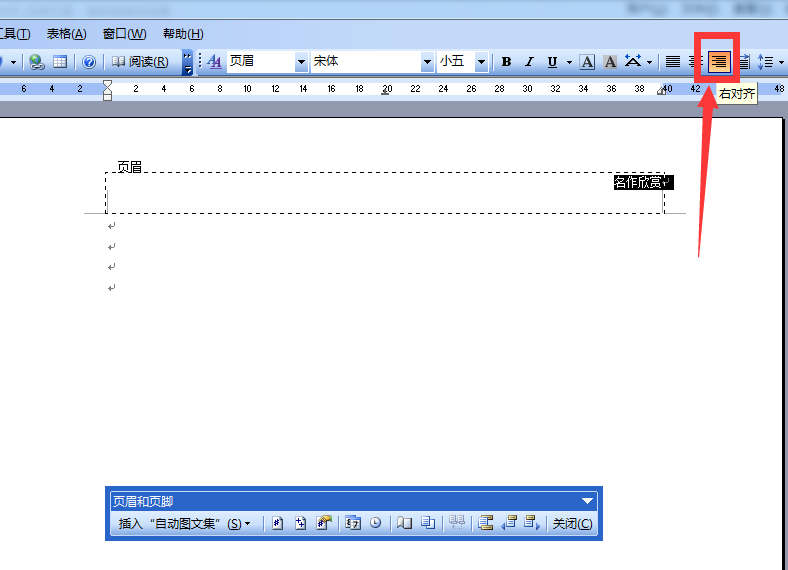This screenshot has width=788, height=570.
Task: Open Microsoft Word help question icon
Action: [89, 62]
